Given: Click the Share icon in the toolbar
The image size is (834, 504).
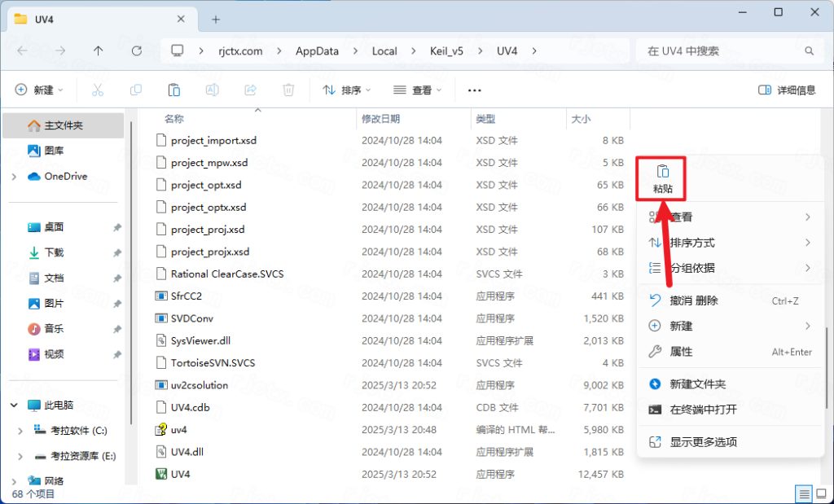Looking at the screenshot, I should (251, 90).
